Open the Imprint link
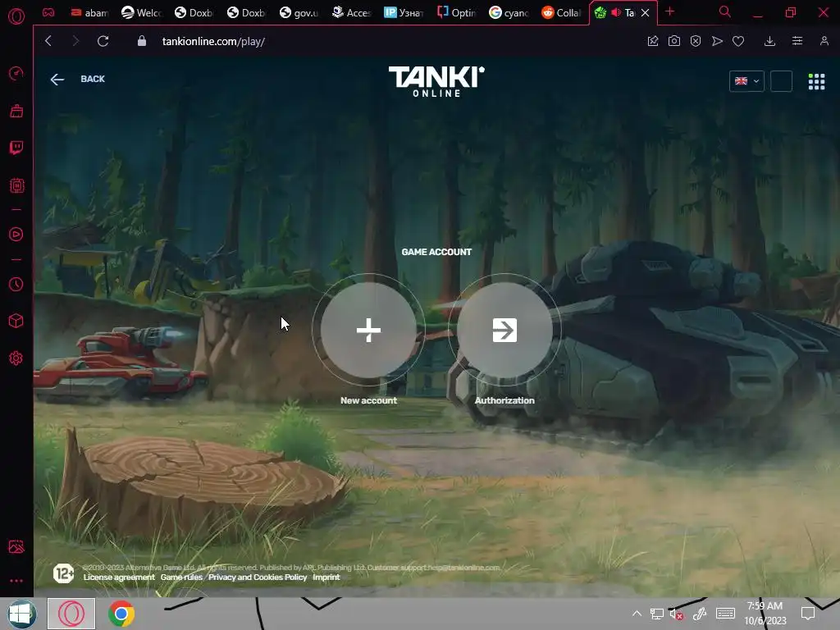The width and height of the screenshot is (840, 630). [x=326, y=577]
